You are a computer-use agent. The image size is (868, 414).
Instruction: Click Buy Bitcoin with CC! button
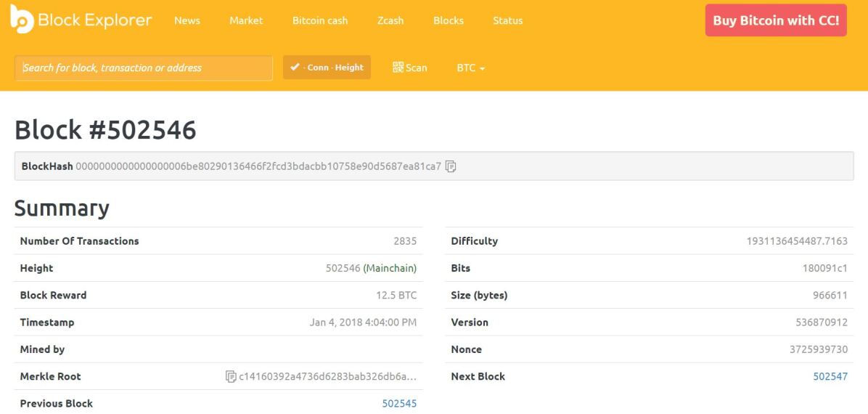pyautogui.click(x=776, y=20)
